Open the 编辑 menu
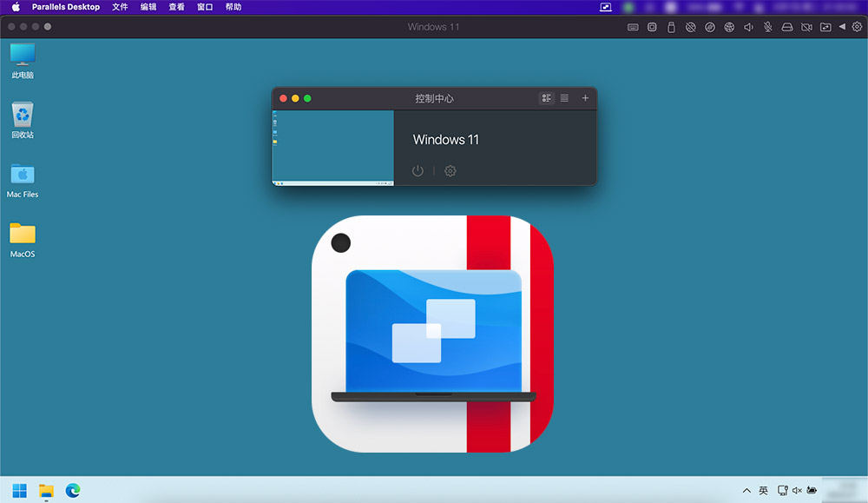Viewport: 868px width, 503px height. (148, 7)
